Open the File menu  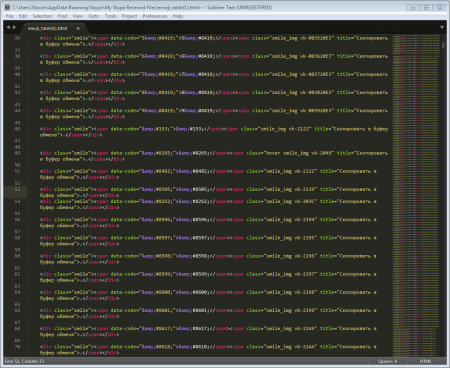click(9, 16)
